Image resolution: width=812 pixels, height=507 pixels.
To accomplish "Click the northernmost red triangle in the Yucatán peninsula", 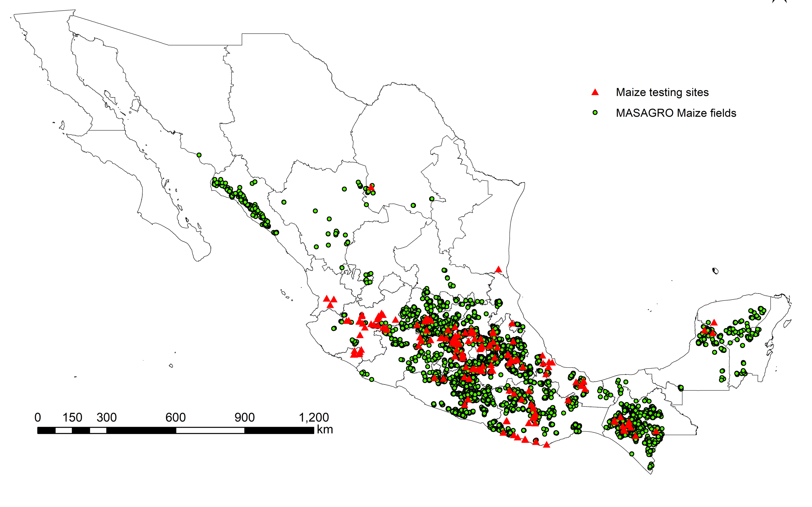I will coord(714,323).
